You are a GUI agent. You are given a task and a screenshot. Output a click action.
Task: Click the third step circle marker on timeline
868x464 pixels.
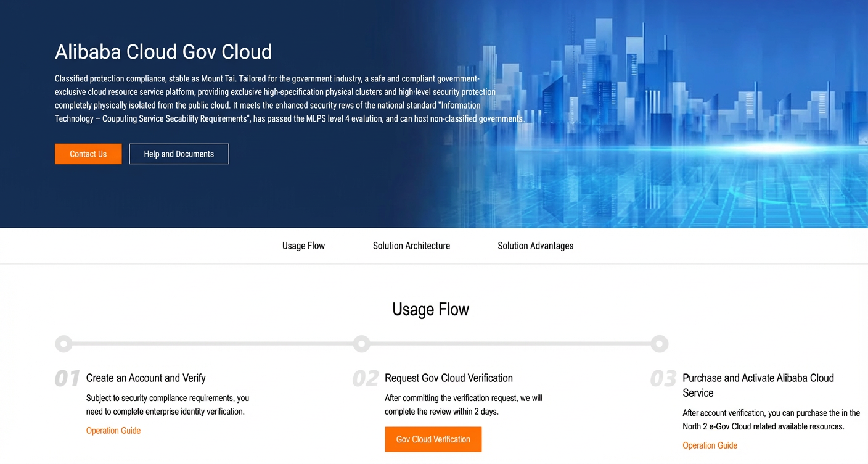660,344
